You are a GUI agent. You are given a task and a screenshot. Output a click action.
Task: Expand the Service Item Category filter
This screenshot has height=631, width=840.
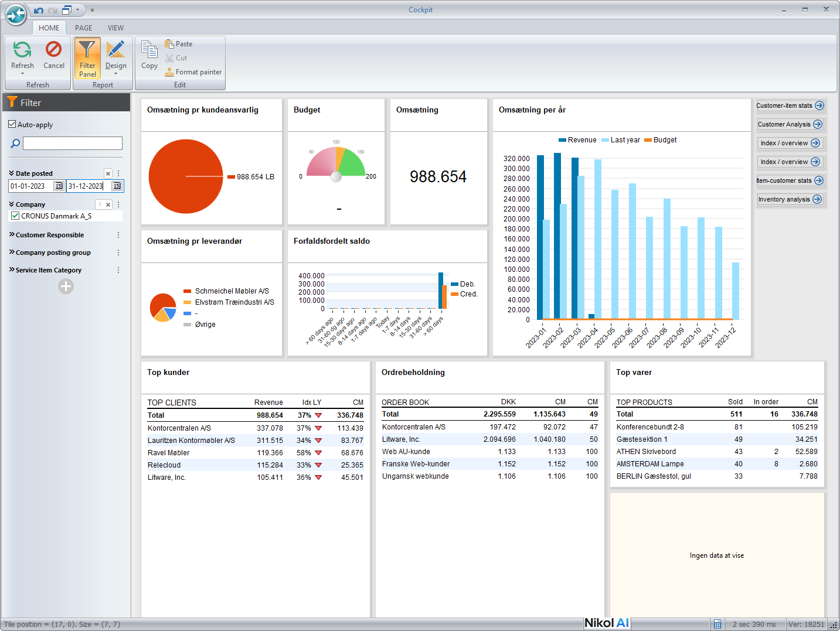point(12,270)
